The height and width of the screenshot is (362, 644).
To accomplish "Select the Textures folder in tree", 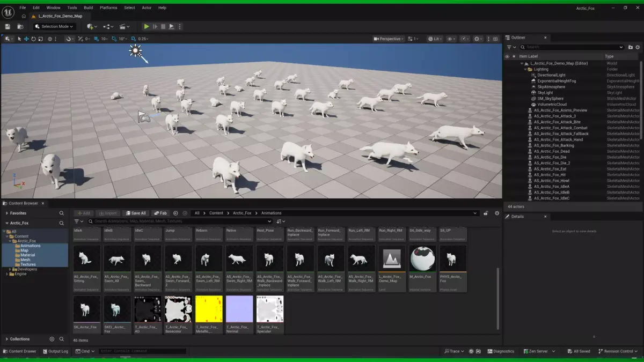I will click(28, 264).
